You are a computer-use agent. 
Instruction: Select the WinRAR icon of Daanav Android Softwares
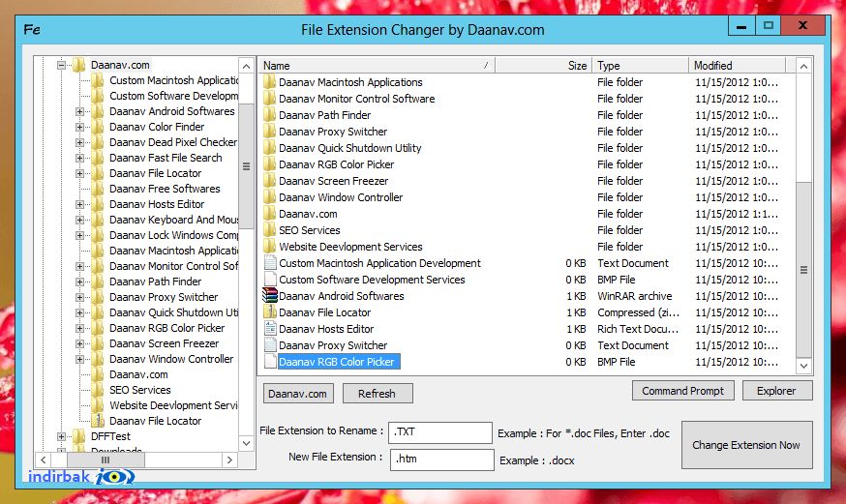tap(270, 296)
